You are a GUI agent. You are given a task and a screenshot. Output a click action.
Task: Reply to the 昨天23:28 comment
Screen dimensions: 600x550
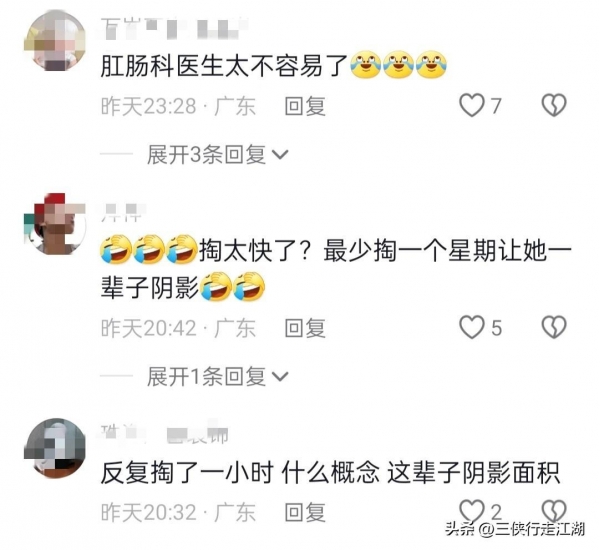(305, 106)
